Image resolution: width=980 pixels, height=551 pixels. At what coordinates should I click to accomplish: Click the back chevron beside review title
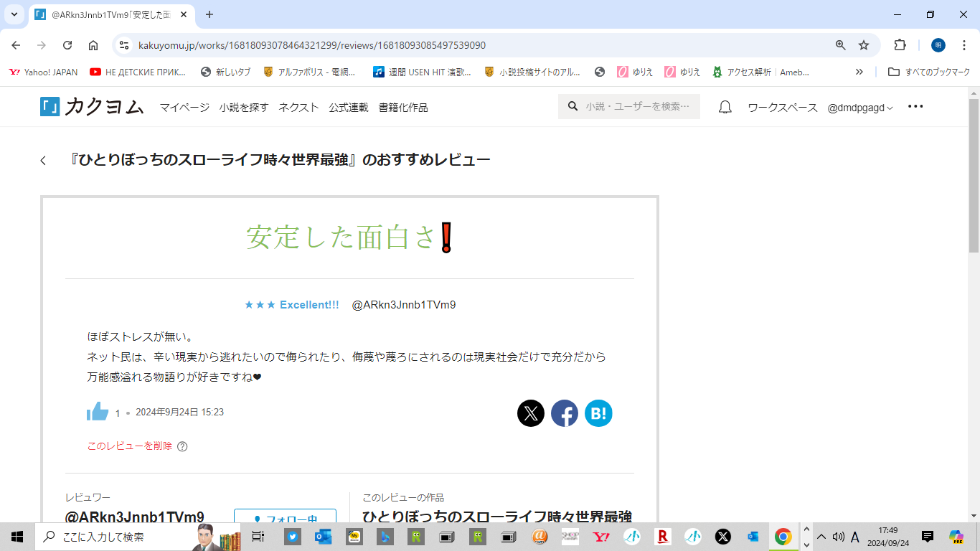[x=43, y=160]
